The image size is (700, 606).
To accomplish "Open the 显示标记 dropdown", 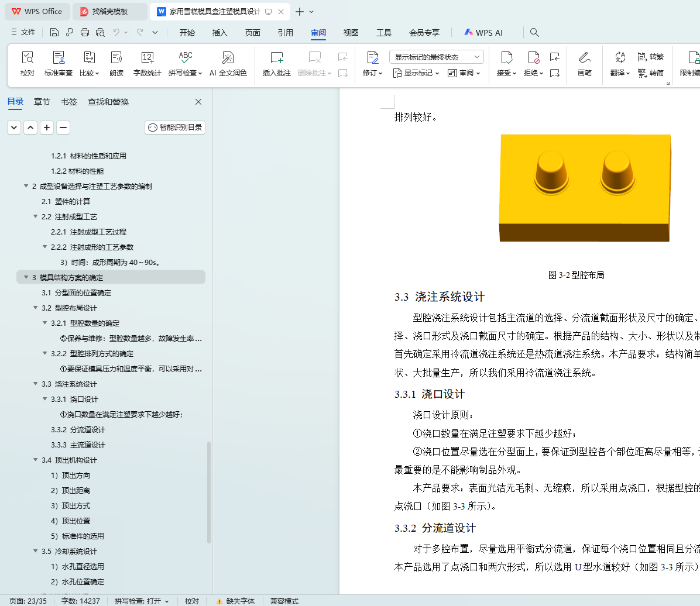I will (416, 73).
